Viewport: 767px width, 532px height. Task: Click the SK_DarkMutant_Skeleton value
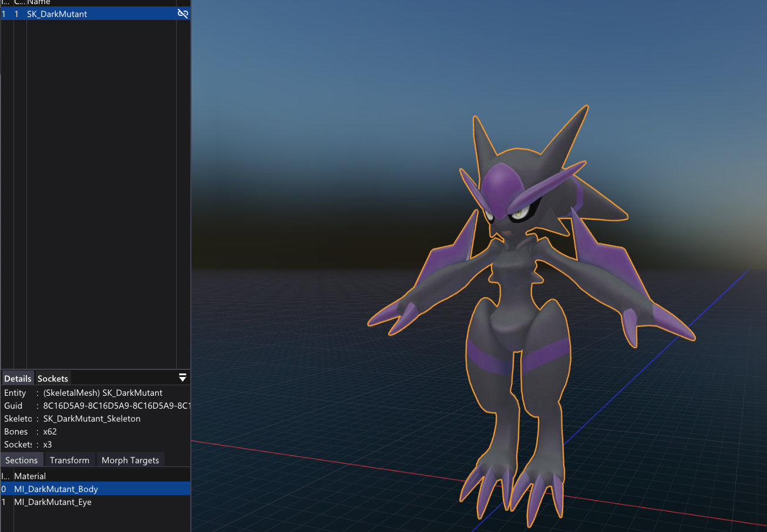click(x=92, y=419)
